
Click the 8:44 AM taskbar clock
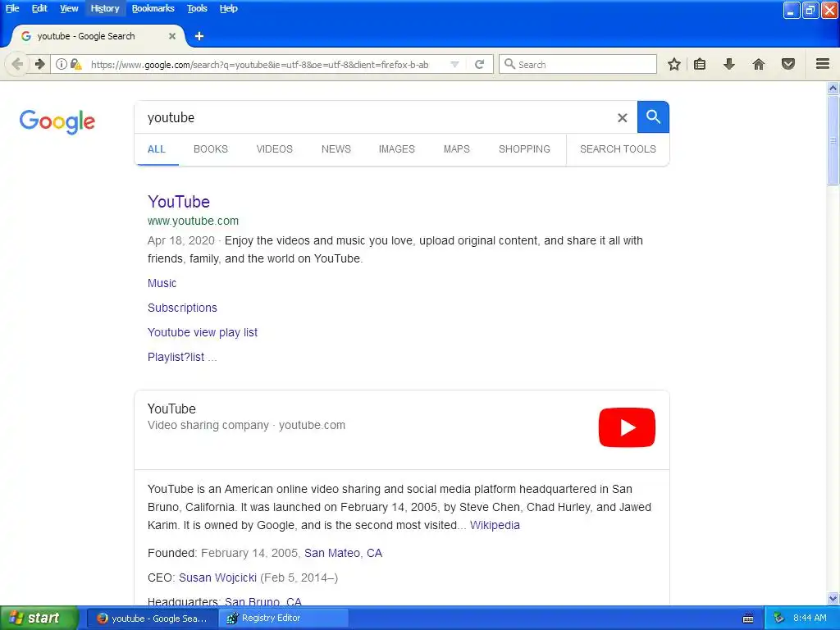810,619
